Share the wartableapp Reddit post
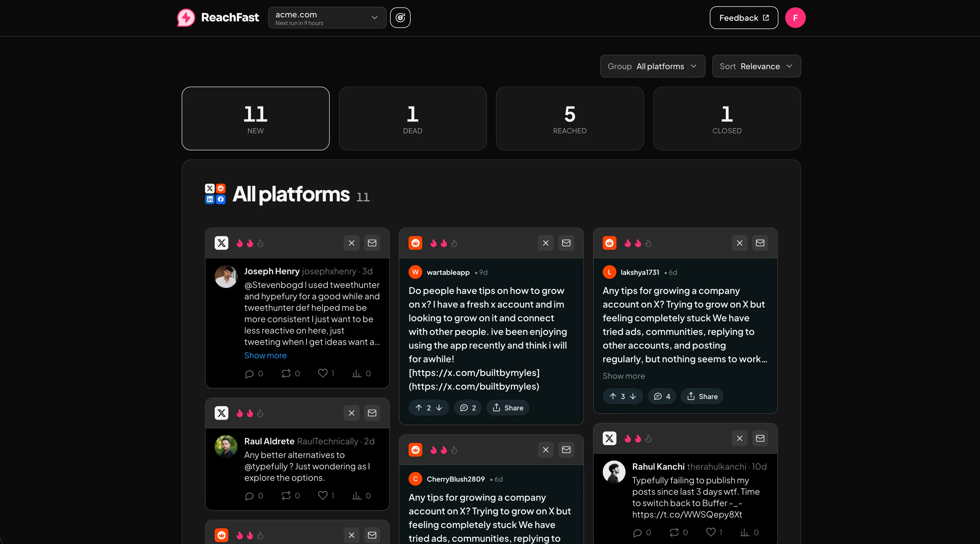 click(508, 408)
